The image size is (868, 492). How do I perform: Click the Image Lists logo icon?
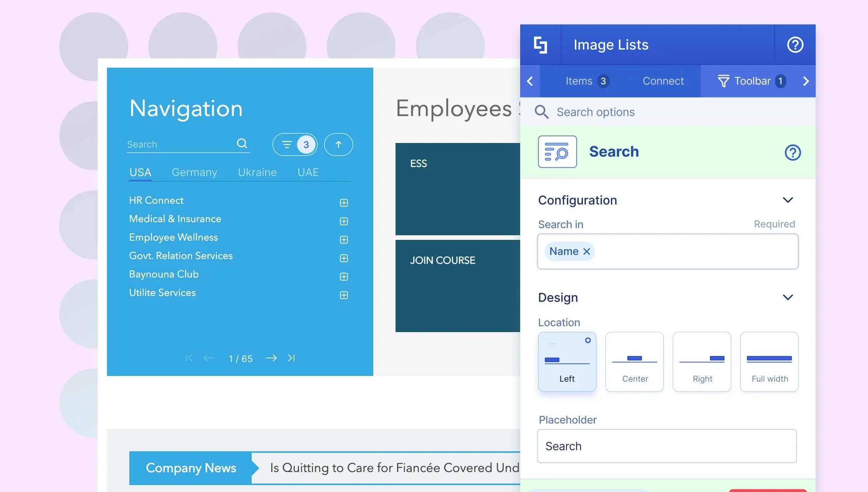coord(541,45)
